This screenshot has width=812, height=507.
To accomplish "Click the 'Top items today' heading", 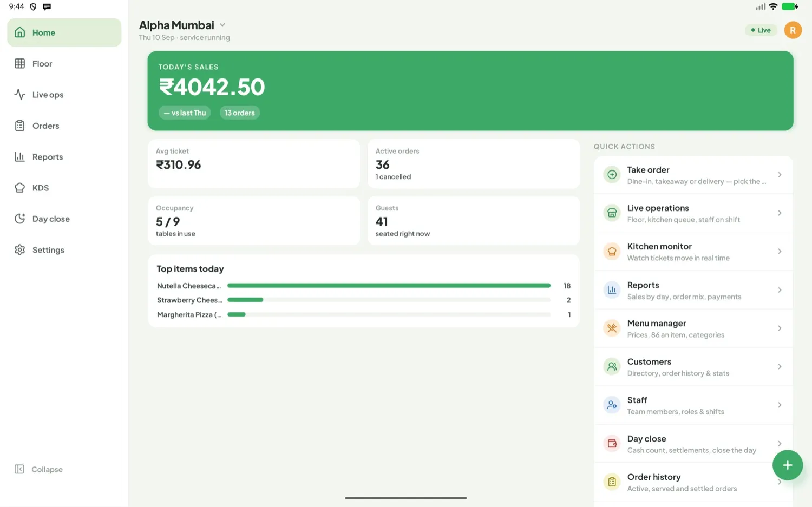I will click(x=190, y=269).
